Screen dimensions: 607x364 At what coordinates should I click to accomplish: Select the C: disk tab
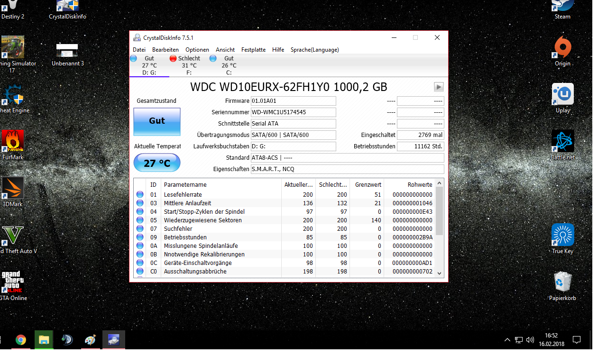[229, 65]
